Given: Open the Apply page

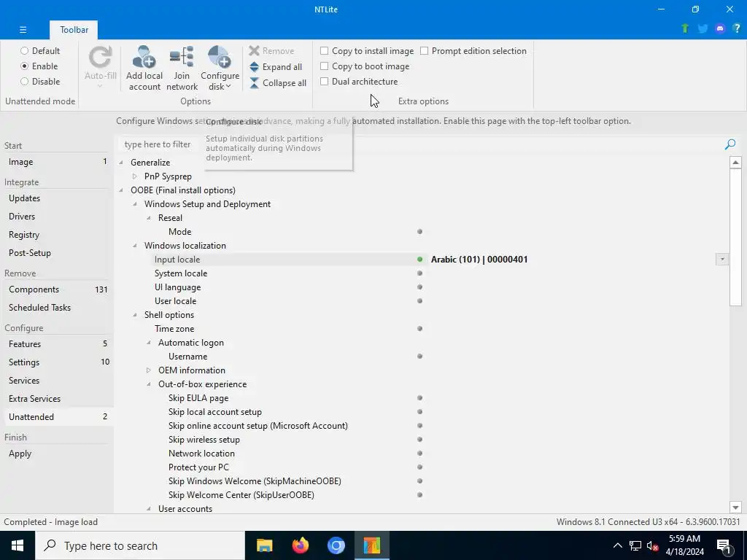Looking at the screenshot, I should tap(57, 454).
